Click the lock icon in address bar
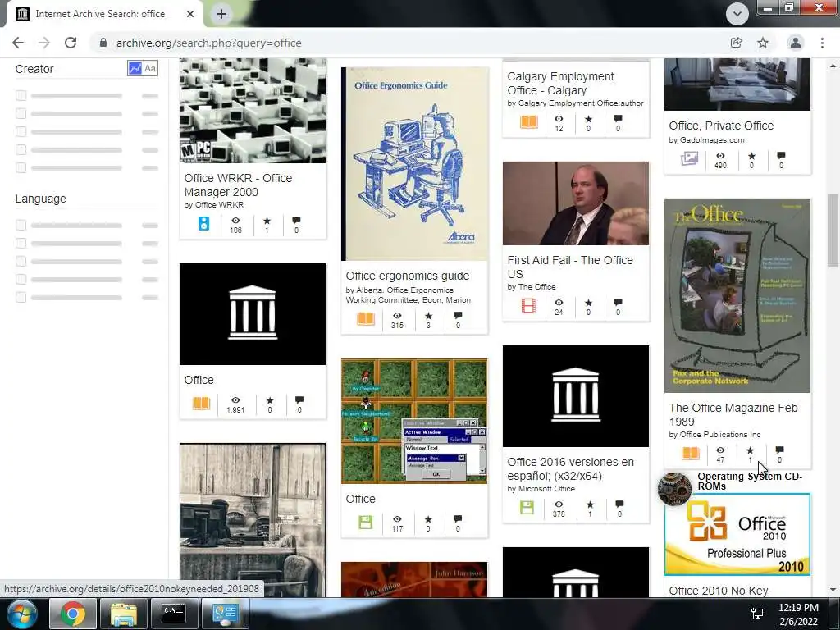The width and height of the screenshot is (840, 630). tap(103, 43)
